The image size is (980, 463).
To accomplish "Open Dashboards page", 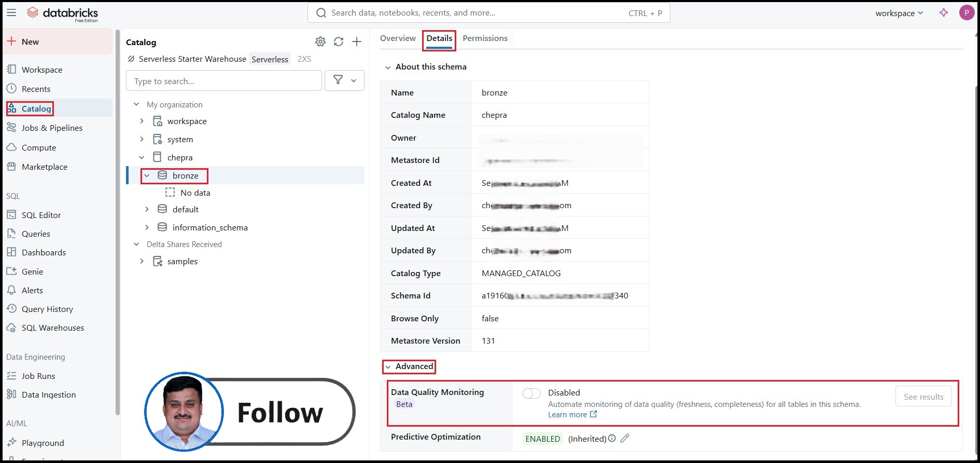I will click(x=44, y=252).
